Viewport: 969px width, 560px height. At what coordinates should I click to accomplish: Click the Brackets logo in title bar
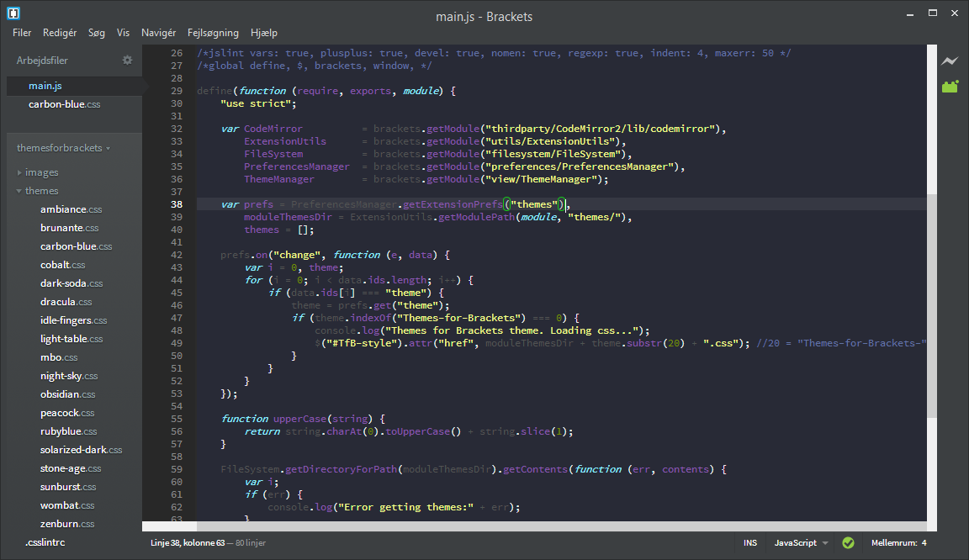point(13,14)
